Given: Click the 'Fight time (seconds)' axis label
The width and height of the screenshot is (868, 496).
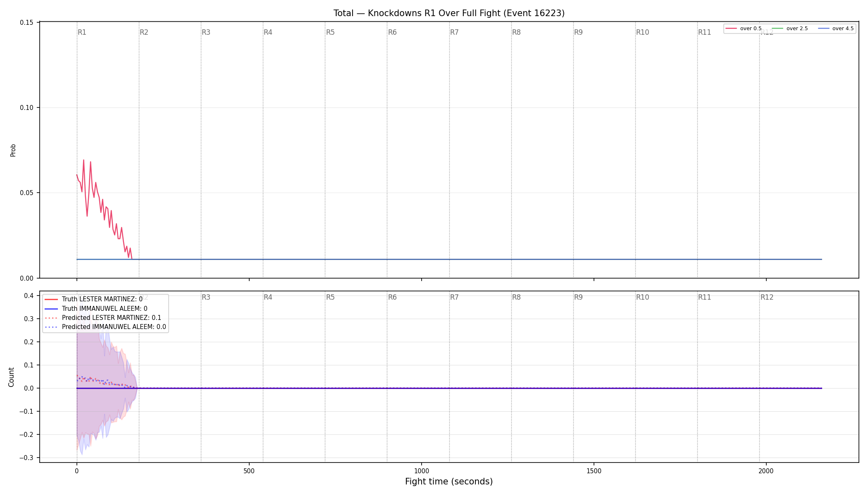Looking at the screenshot, I should (449, 482).
